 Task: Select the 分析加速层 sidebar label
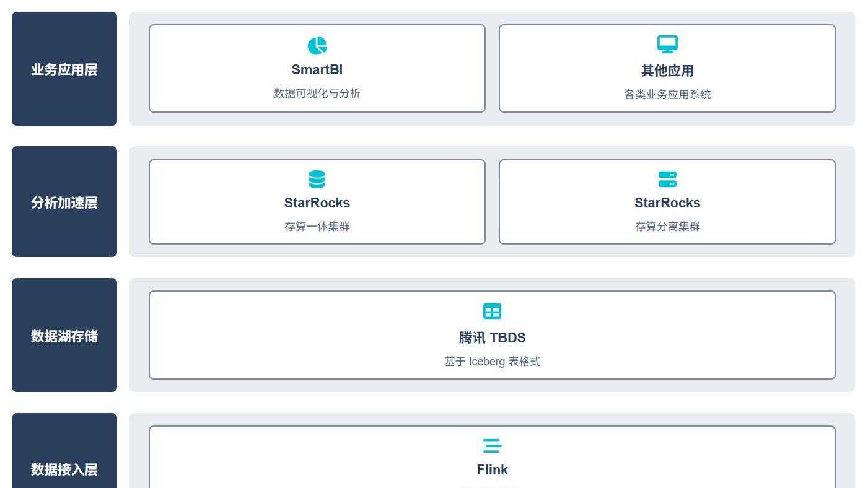64,201
